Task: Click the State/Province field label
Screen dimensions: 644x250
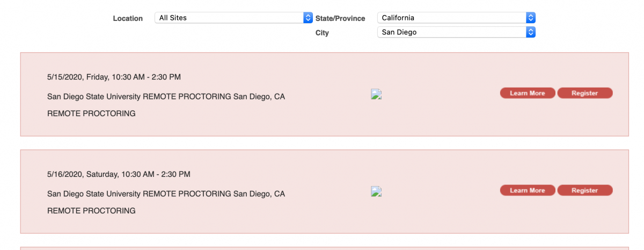Action: click(x=340, y=18)
